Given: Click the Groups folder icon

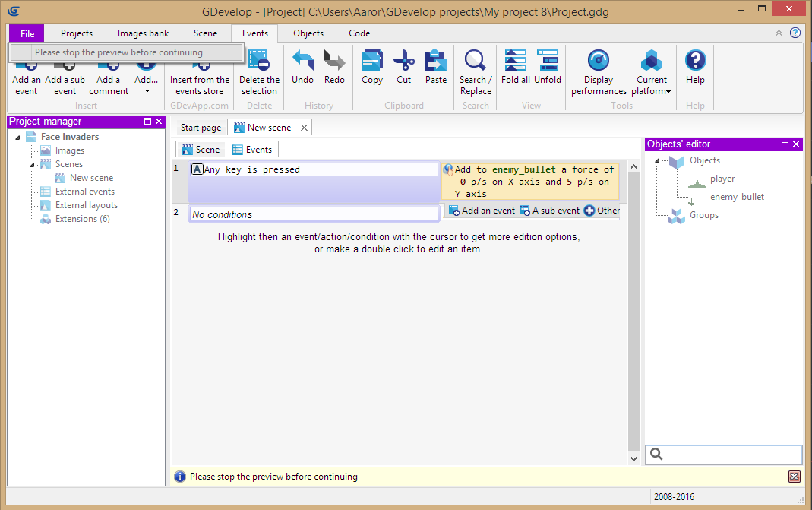Looking at the screenshot, I should tap(676, 216).
